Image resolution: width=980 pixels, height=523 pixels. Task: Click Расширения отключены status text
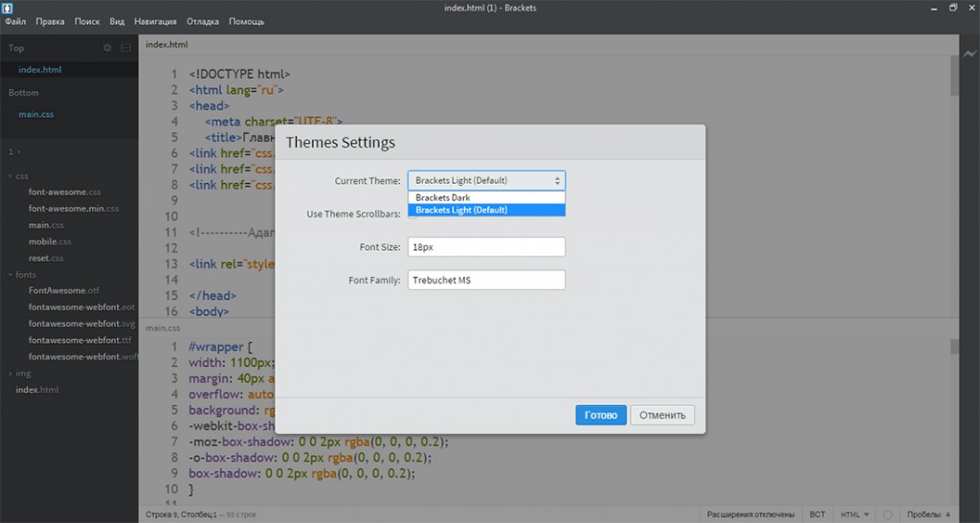tap(750, 515)
